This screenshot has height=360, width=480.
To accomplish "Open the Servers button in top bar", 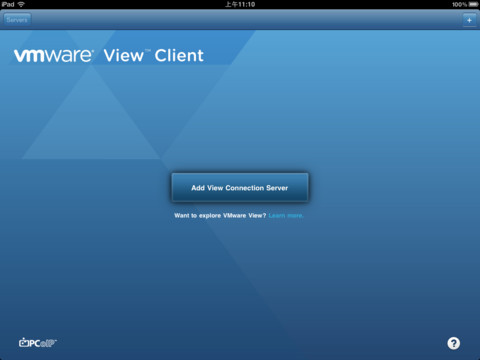I will coord(17,20).
